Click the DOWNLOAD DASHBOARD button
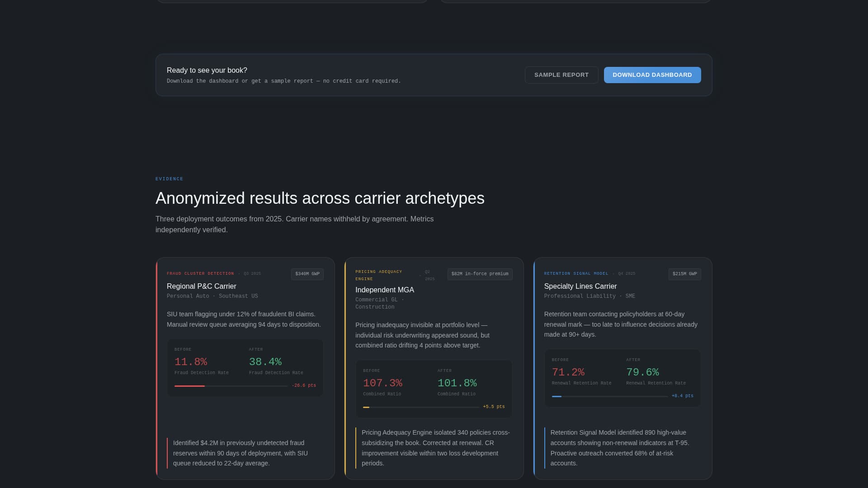The width and height of the screenshot is (868, 488). (x=652, y=75)
